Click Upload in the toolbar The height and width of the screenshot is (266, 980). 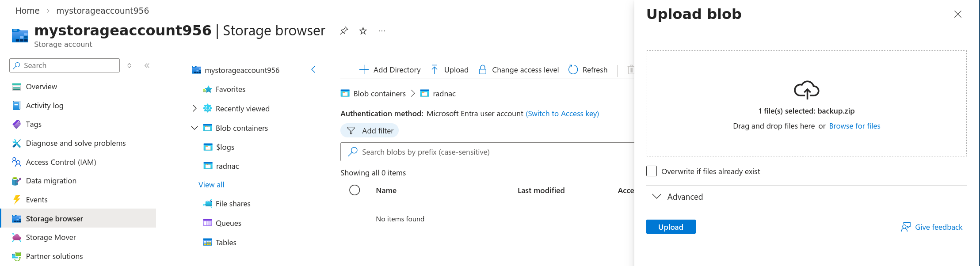(450, 69)
